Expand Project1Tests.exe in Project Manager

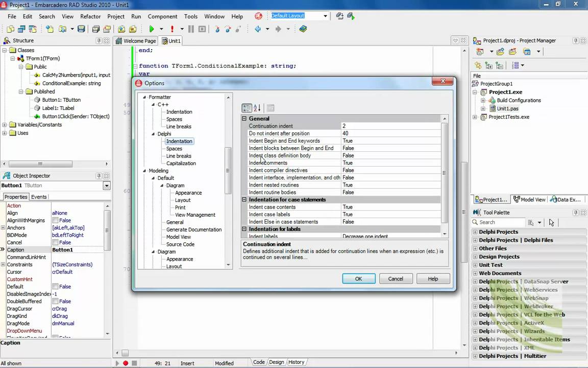point(475,117)
